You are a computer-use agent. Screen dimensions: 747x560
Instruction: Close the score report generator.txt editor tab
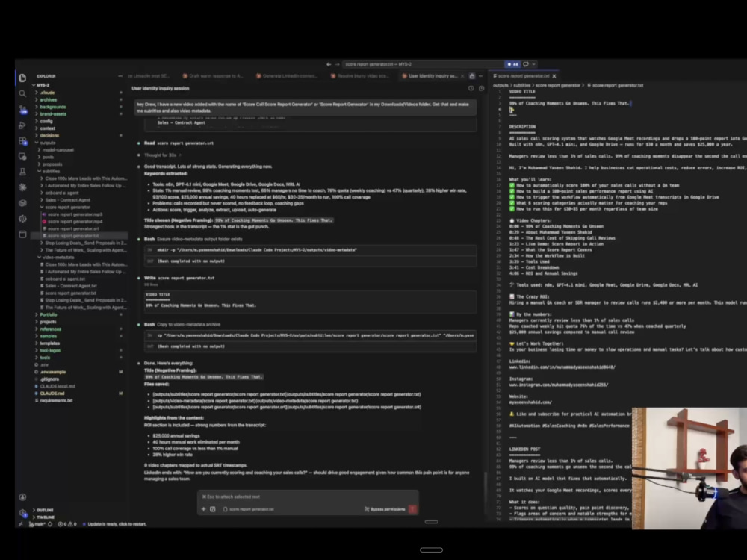(554, 76)
